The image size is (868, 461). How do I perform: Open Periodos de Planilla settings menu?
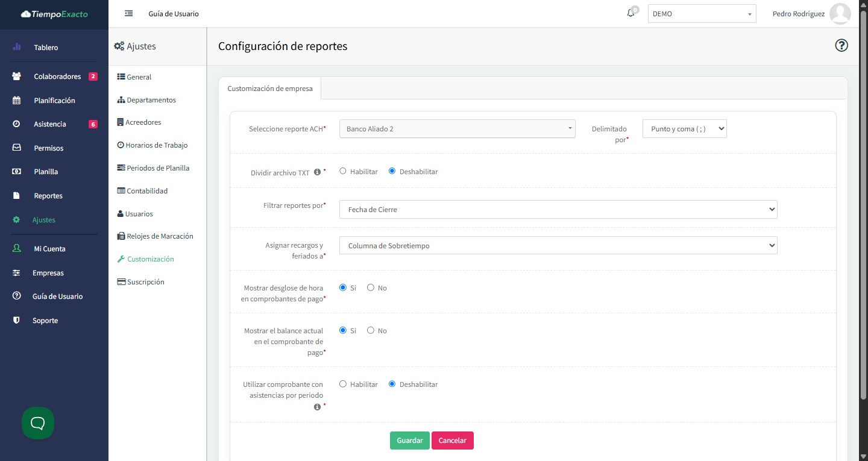click(157, 168)
